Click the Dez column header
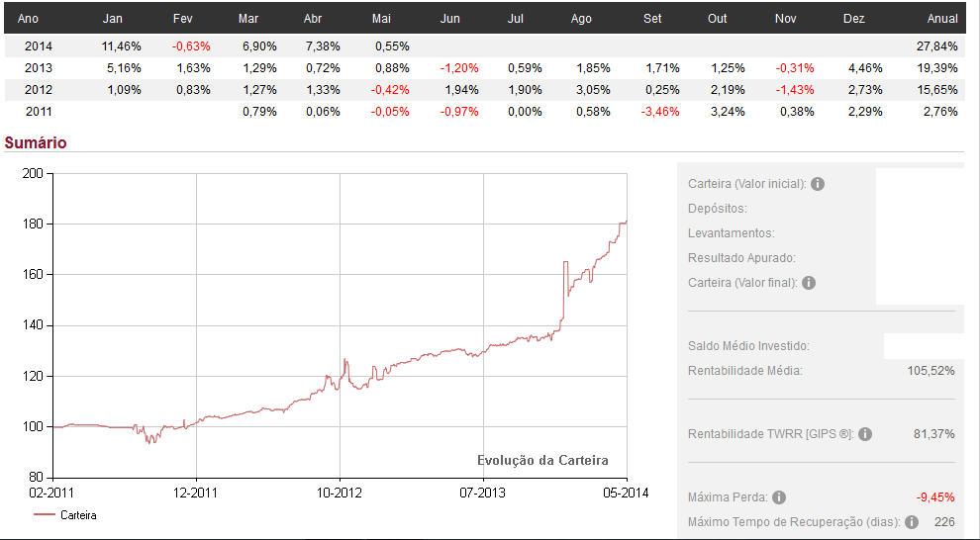The image size is (980, 540). coord(854,19)
